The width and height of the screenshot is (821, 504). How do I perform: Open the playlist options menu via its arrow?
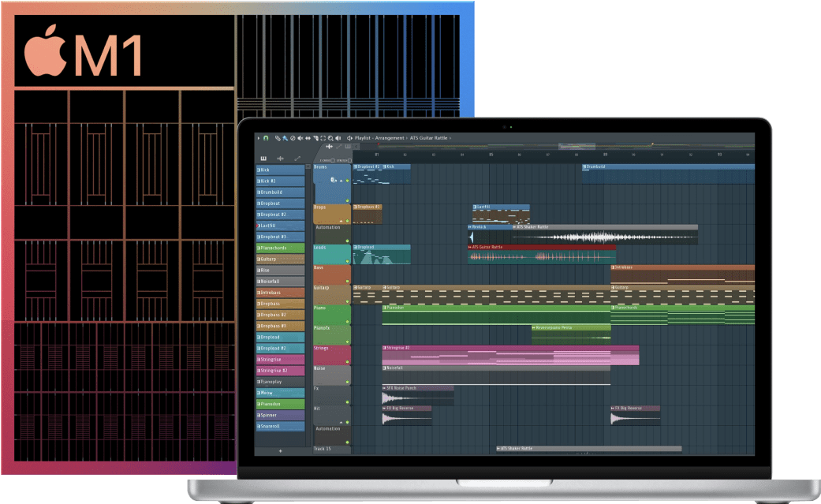click(259, 137)
